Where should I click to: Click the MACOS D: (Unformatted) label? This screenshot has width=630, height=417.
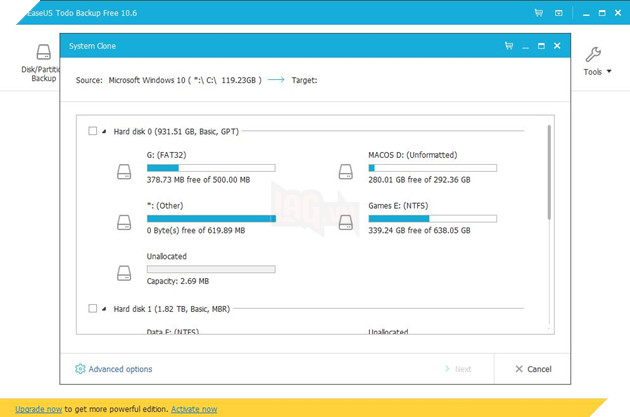[x=413, y=155]
